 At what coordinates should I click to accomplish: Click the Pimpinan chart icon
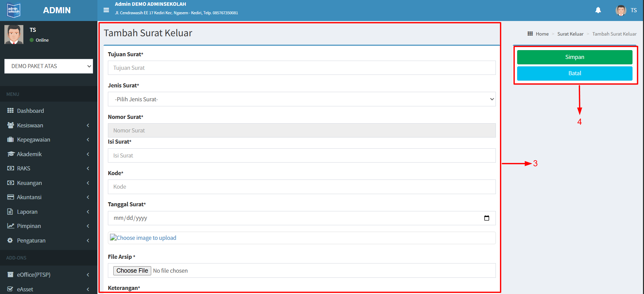[x=10, y=226]
